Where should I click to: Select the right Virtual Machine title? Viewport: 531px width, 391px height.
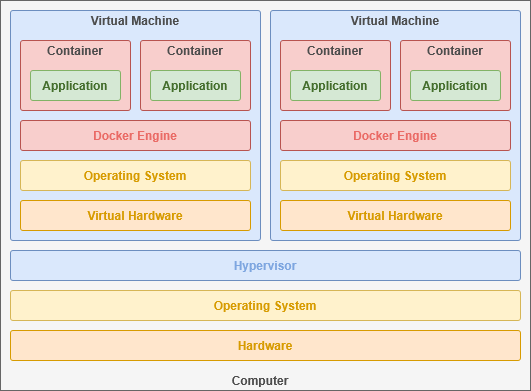pyautogui.click(x=395, y=21)
